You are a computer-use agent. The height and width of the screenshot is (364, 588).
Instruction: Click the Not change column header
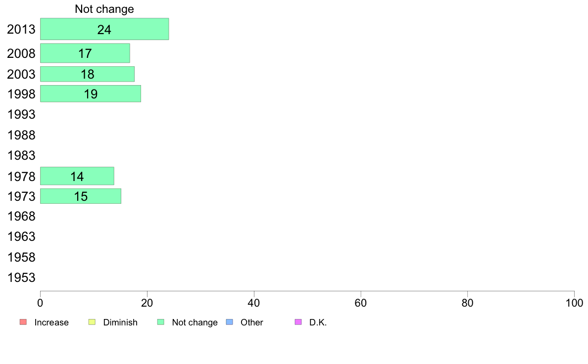point(104,9)
